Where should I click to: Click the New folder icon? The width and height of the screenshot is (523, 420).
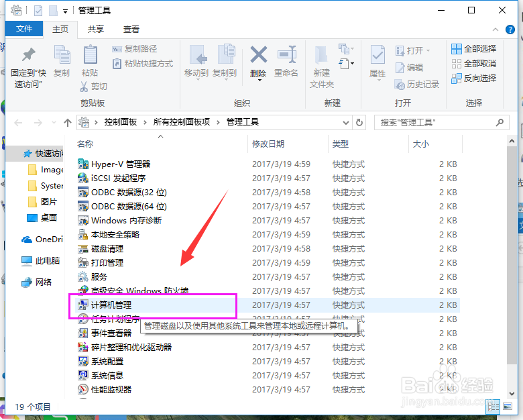(x=321, y=55)
